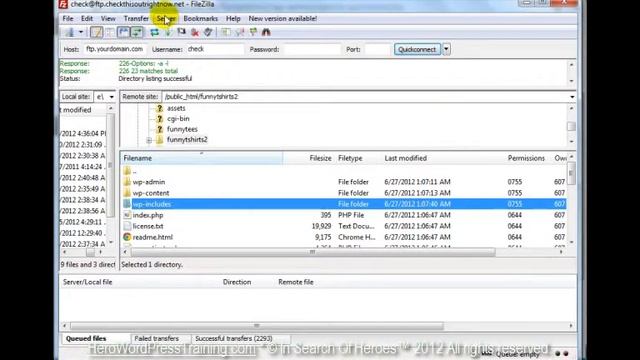
Task: Open the File menu
Action: click(68, 19)
